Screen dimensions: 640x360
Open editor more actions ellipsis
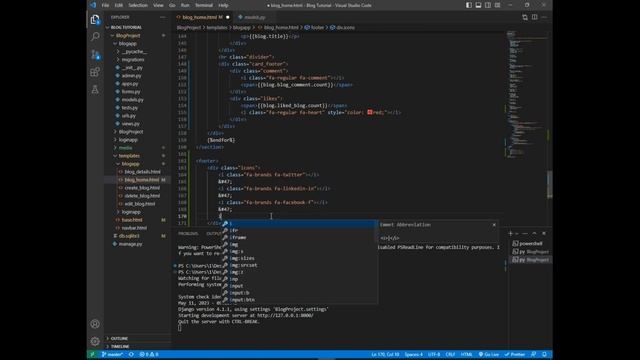pos(544,17)
